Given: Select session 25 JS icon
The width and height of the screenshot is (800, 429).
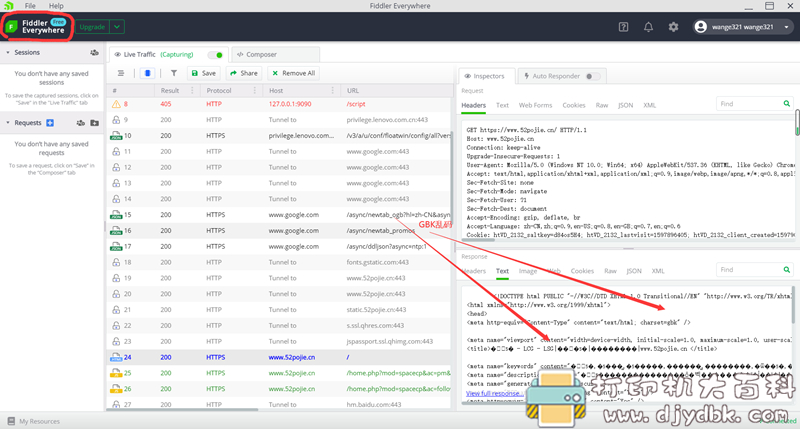Looking at the screenshot, I should [x=116, y=373].
